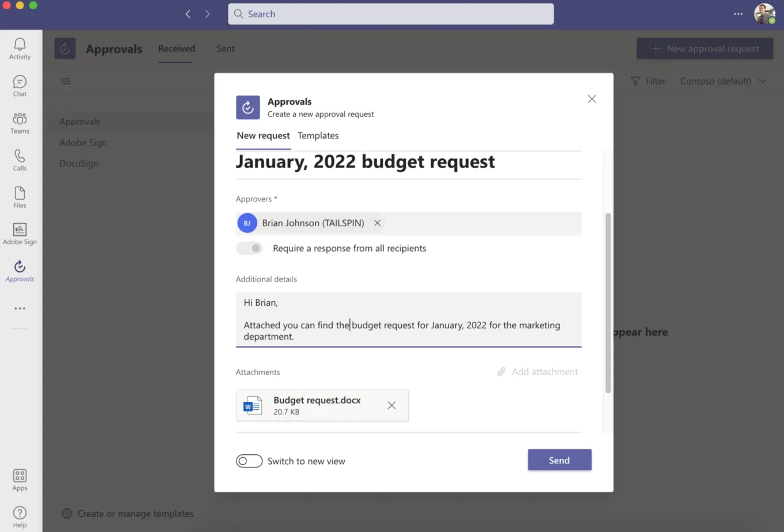Click the Add attachment paperclip icon
The width and height of the screenshot is (784, 532).
tap(501, 372)
